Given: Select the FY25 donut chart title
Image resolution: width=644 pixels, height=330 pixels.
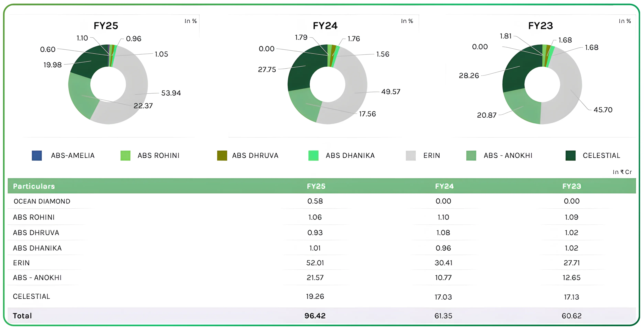Looking at the screenshot, I should click(106, 26).
